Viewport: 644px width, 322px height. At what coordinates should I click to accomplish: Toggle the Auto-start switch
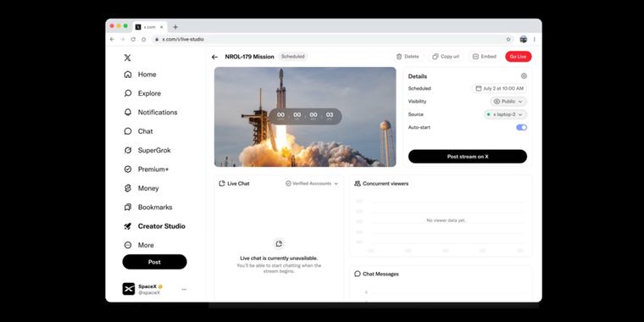522,127
